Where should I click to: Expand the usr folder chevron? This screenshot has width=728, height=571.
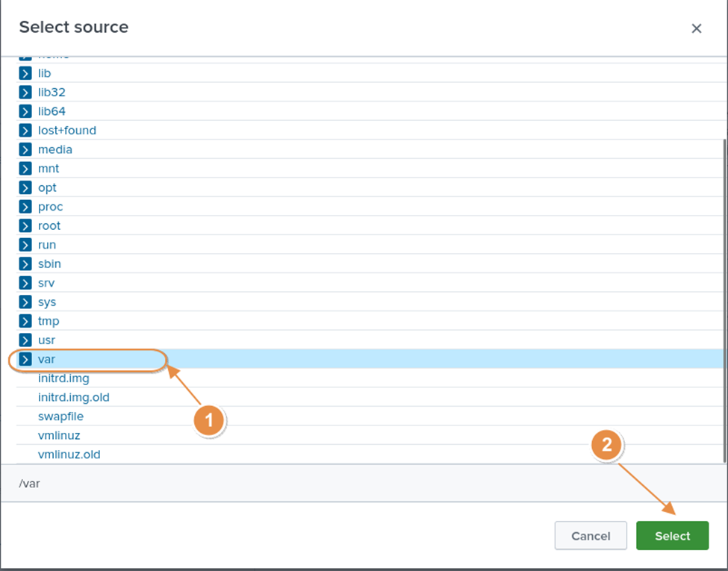point(25,340)
